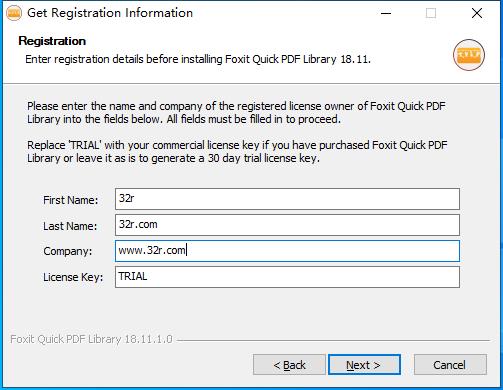Click the paragraph about replacing 'TRIAL'
The width and height of the screenshot is (503, 390).
pos(237,152)
